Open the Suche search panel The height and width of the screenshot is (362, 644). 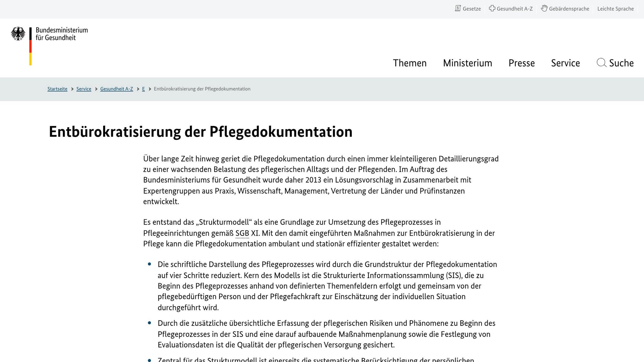click(621, 63)
